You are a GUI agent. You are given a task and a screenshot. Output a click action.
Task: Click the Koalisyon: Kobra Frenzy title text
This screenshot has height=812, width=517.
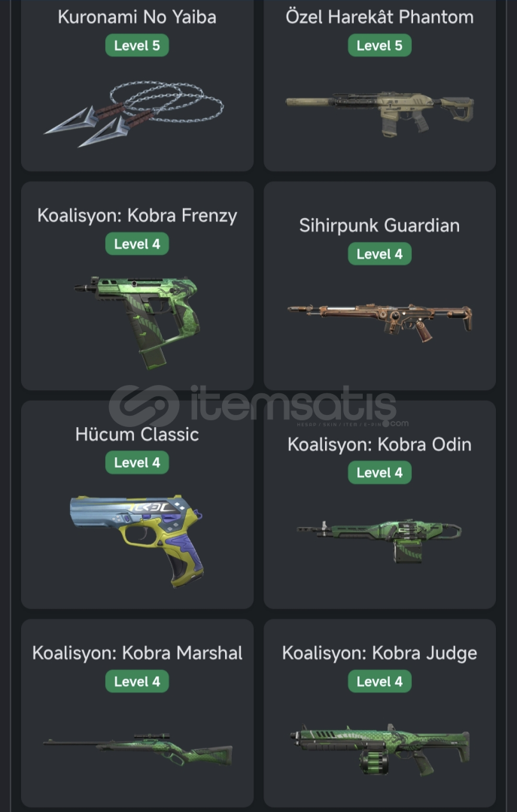[x=137, y=216]
